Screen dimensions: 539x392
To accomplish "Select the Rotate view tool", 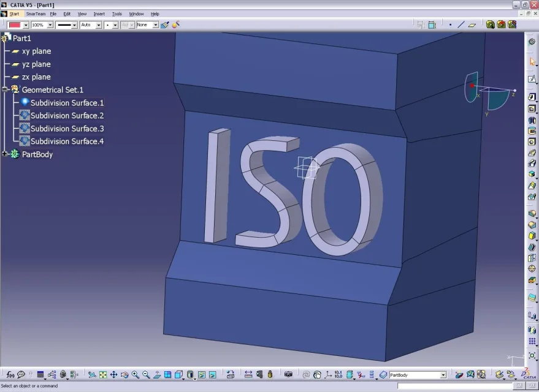I will (124, 374).
